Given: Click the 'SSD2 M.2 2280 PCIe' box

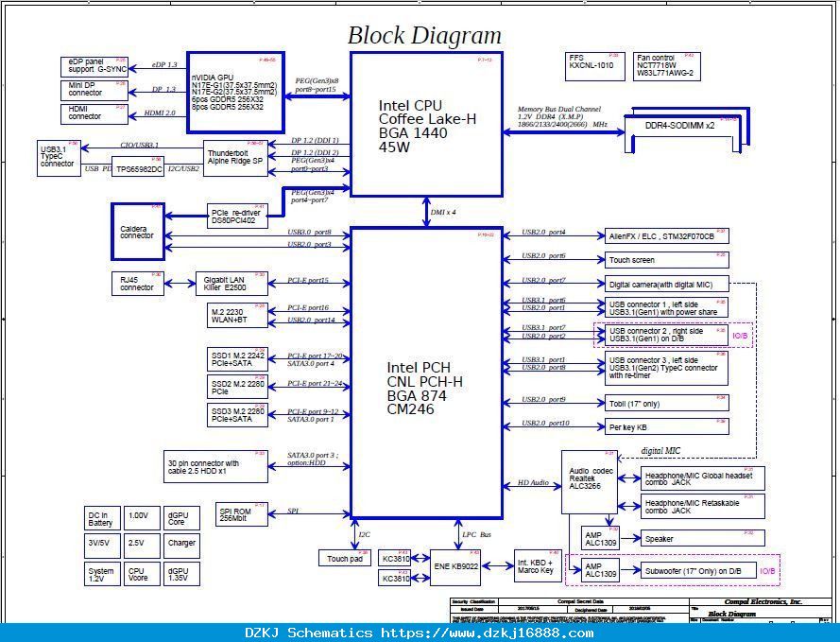Looking at the screenshot, I should tap(237, 387).
